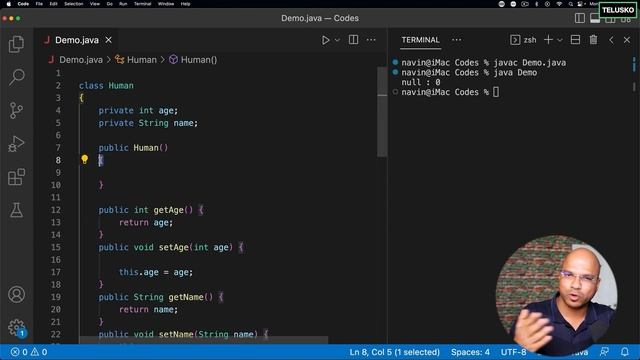The image size is (640, 360).
Task: Open the Search view in activity bar
Action: tap(16, 77)
